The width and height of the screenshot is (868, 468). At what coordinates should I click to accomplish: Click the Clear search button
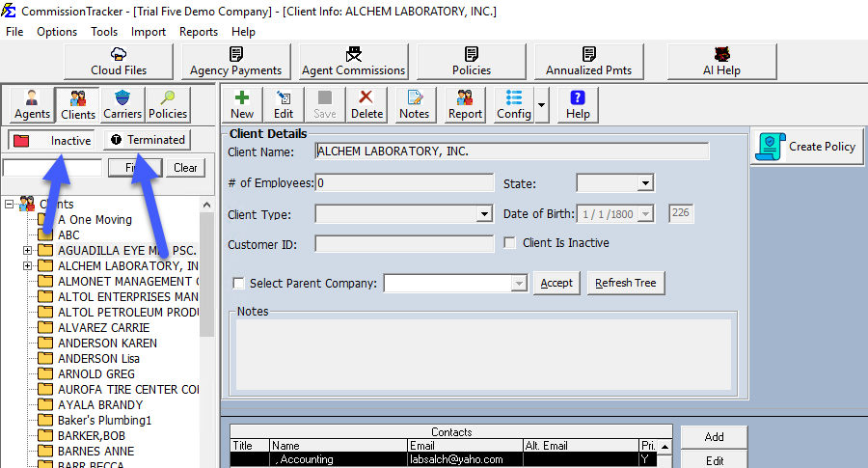point(185,168)
